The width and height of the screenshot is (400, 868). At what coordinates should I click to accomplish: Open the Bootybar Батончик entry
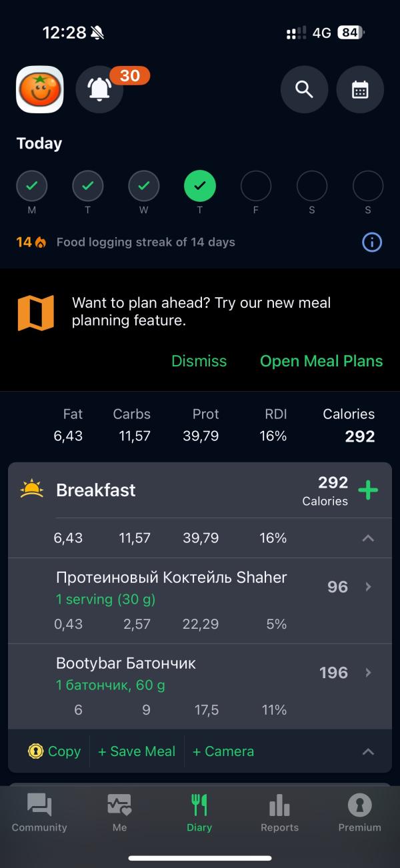click(x=200, y=686)
